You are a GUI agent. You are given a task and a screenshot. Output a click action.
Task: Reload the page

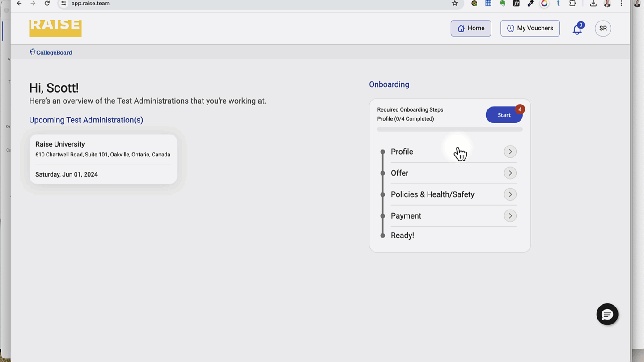click(x=47, y=4)
